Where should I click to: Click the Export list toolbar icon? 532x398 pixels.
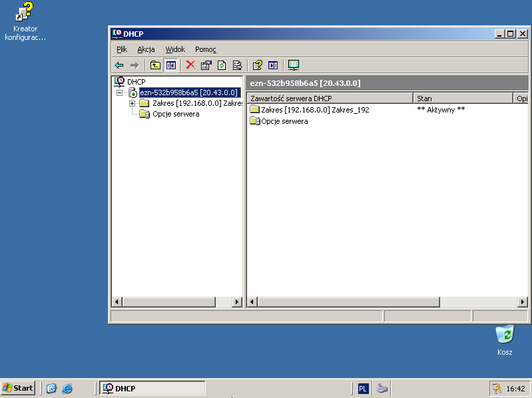coord(236,65)
